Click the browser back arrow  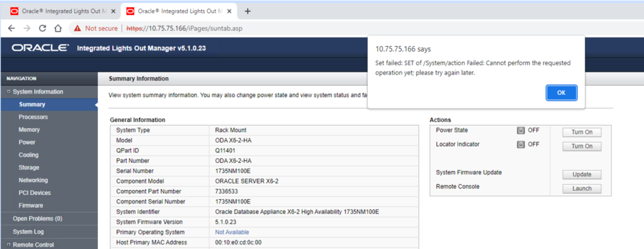11,28
